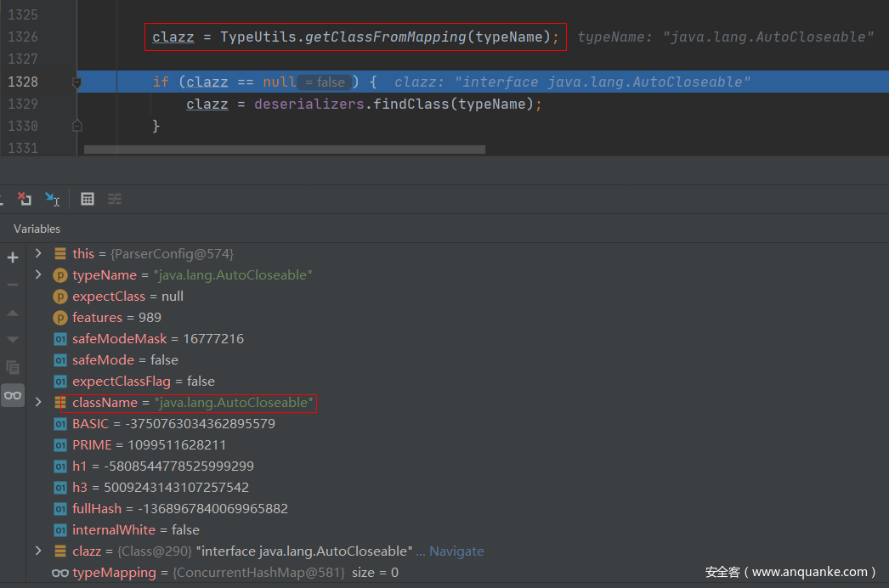Expand the className variable node

[x=37, y=402]
